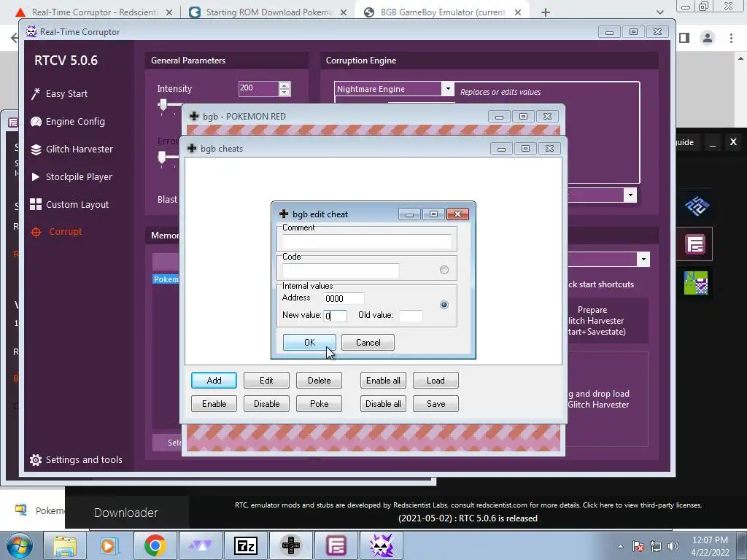Click the Comment text field
Viewport: 747px width, 560px height.
[367, 242]
